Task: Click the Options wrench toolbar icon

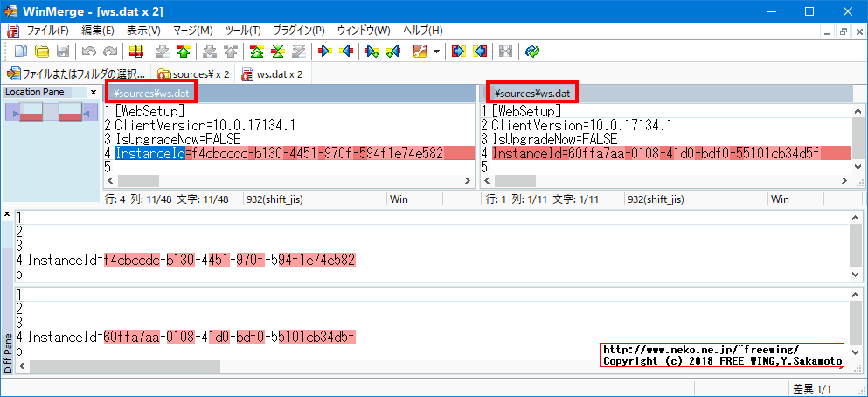Action: pos(420,52)
